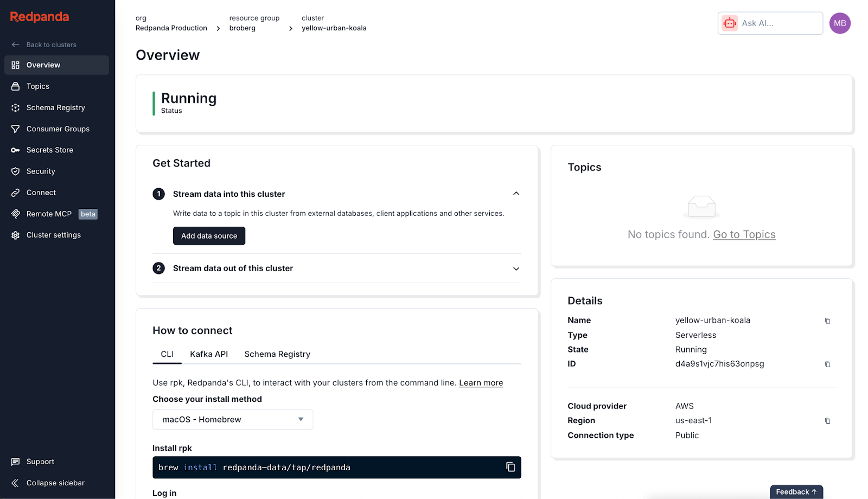Click the Security shield icon
The height and width of the screenshot is (499, 868).
(15, 171)
